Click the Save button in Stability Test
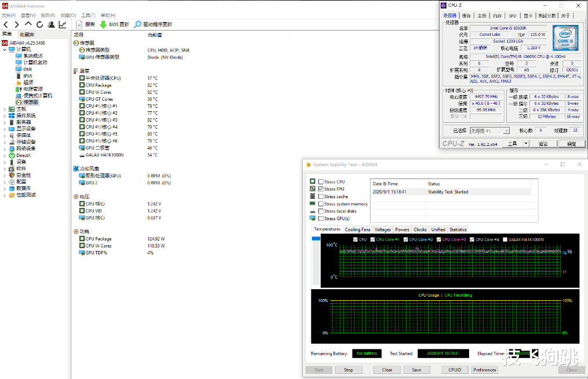The image size is (588, 379). [416, 370]
